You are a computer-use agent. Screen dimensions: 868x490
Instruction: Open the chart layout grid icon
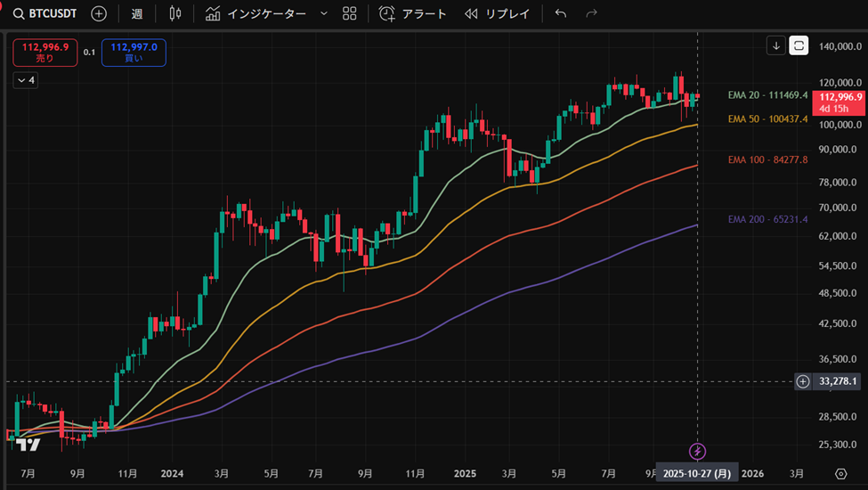(x=350, y=14)
